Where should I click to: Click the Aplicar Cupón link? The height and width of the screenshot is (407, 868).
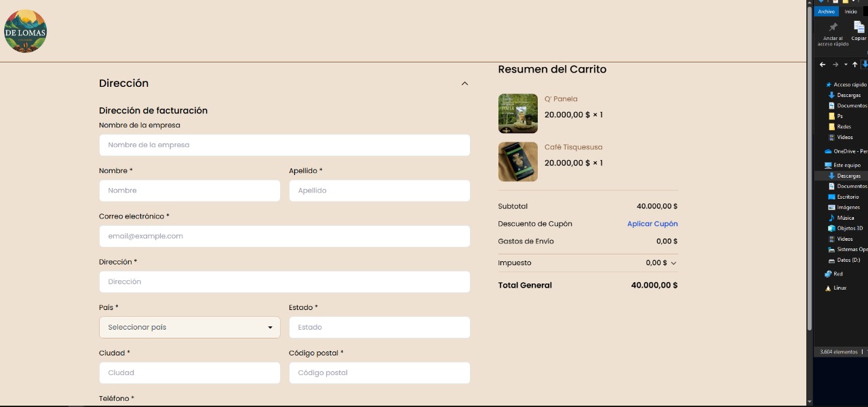(x=652, y=224)
